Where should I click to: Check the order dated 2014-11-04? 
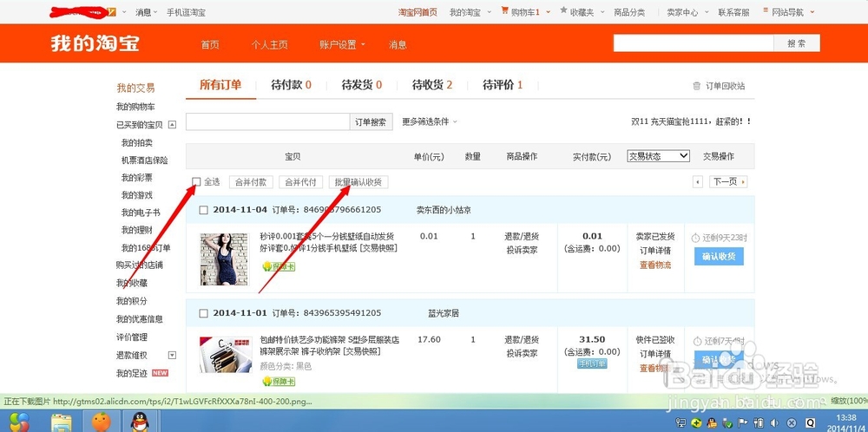pyautogui.click(x=203, y=210)
